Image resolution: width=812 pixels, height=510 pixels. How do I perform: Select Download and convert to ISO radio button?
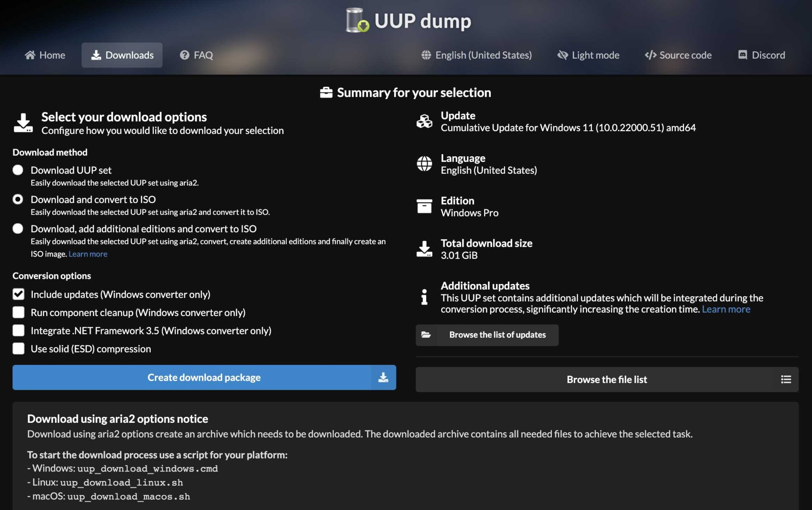17,199
